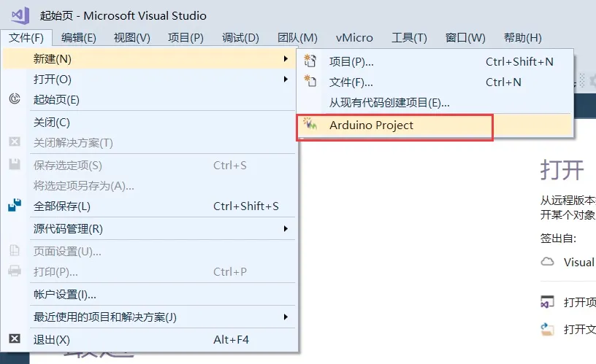Open the 编辑(E) menu

(x=79, y=38)
